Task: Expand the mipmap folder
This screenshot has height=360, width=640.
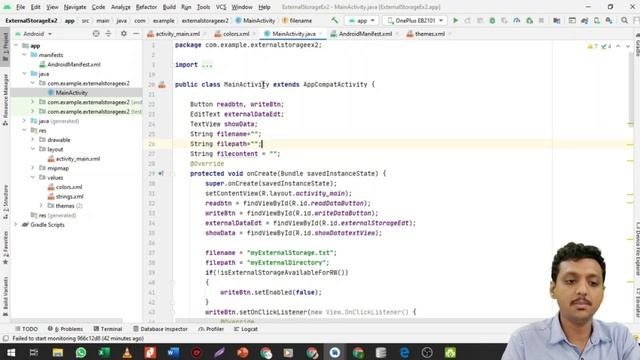Action: click(x=33, y=168)
